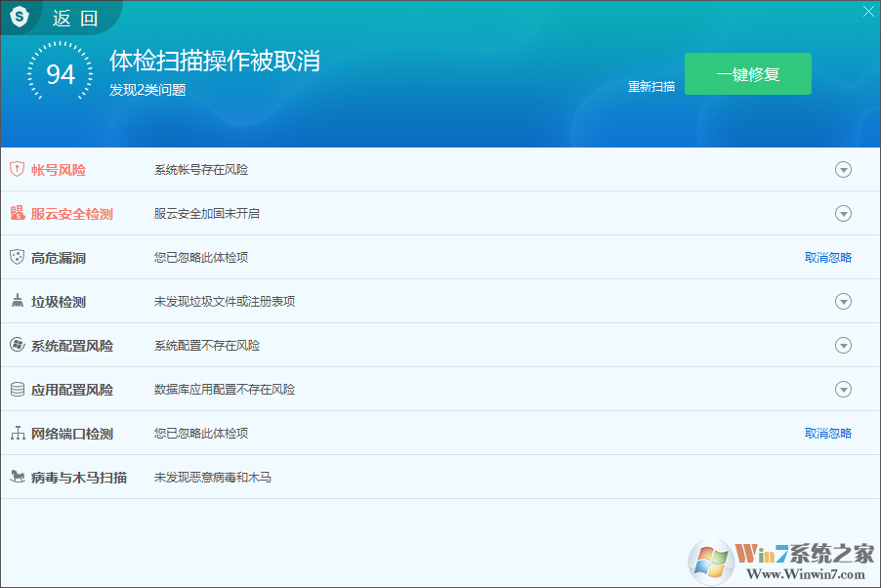The width and height of the screenshot is (881, 588).
Task: Expand the 病毒与木马扫描 results
Action: (843, 477)
